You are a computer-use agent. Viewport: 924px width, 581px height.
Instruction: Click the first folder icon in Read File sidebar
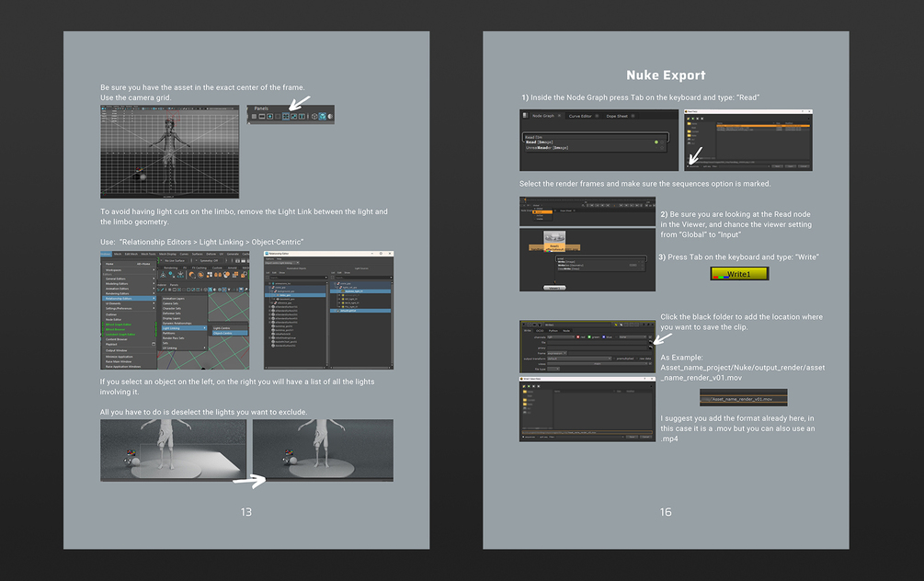[689, 123]
